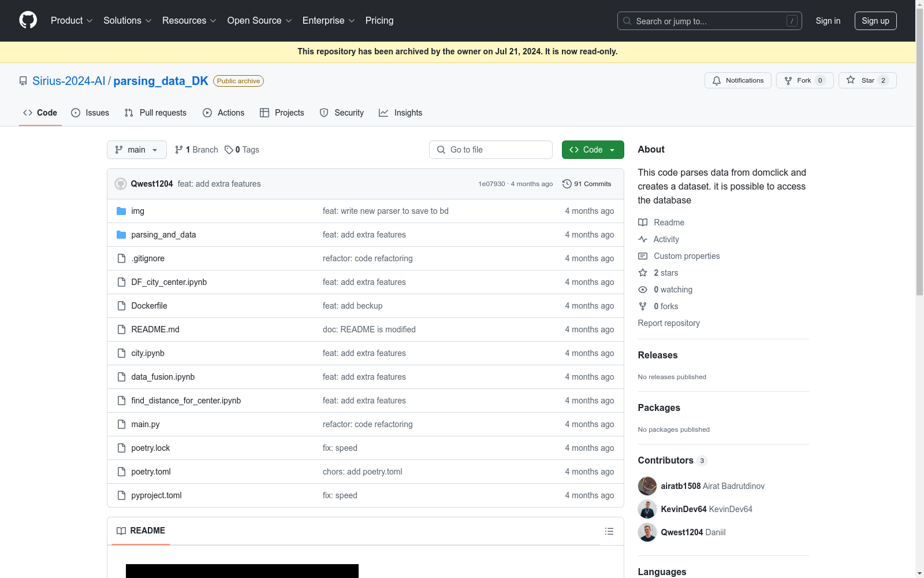Click the commit history clock icon

point(567,184)
